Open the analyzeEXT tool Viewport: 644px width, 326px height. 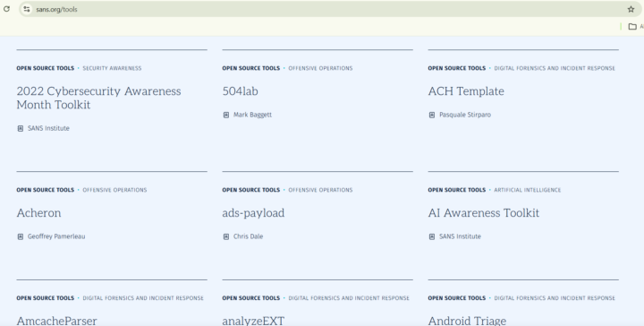(x=253, y=321)
